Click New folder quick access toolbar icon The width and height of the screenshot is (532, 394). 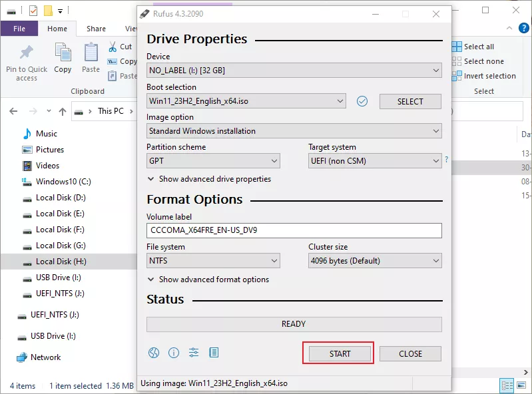(48, 11)
